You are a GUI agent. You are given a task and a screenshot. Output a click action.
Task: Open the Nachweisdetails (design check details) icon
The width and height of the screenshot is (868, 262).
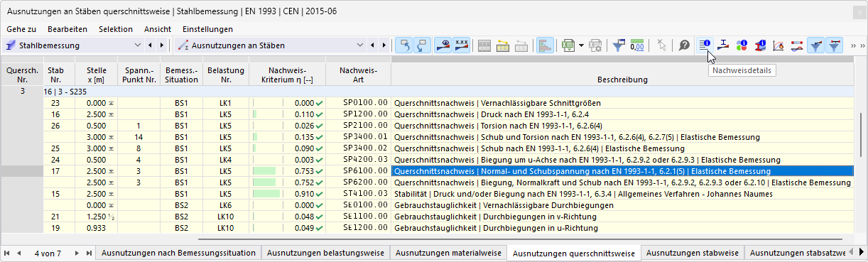tap(705, 45)
